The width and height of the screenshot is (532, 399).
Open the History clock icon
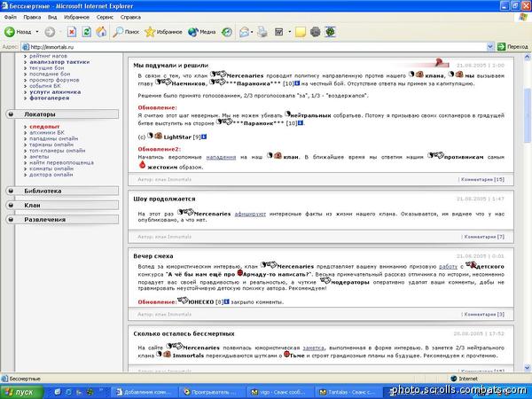(227, 32)
